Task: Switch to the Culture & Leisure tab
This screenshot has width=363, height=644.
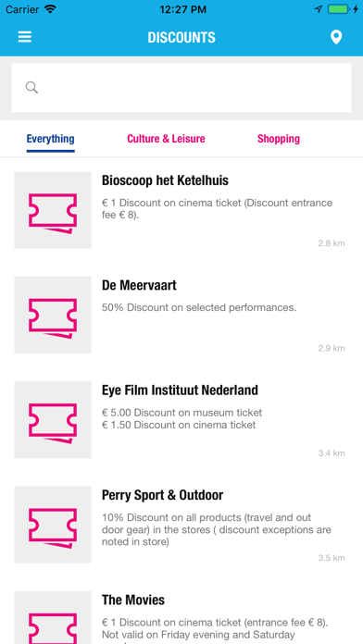Action: [166, 139]
